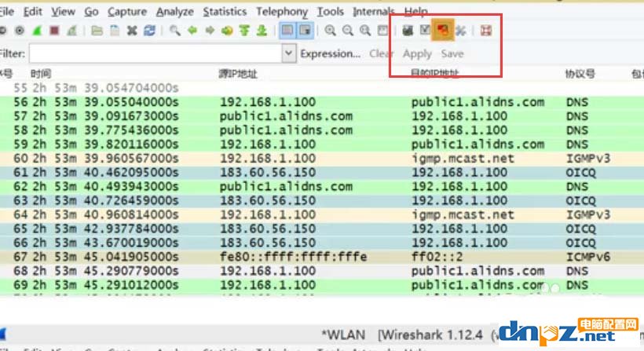Select packet 56 DNS row
The image size is (644, 351).
pos(322,102)
